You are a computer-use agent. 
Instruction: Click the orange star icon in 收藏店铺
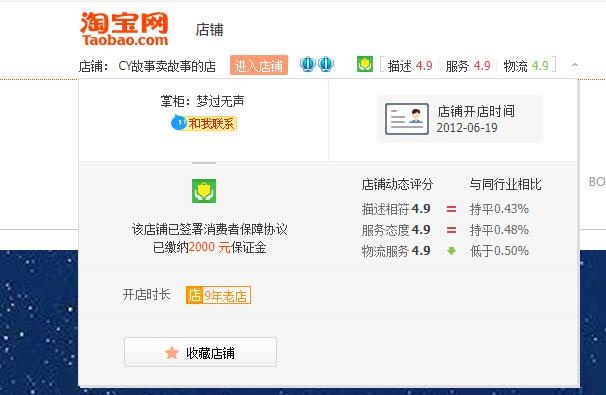click(x=172, y=352)
